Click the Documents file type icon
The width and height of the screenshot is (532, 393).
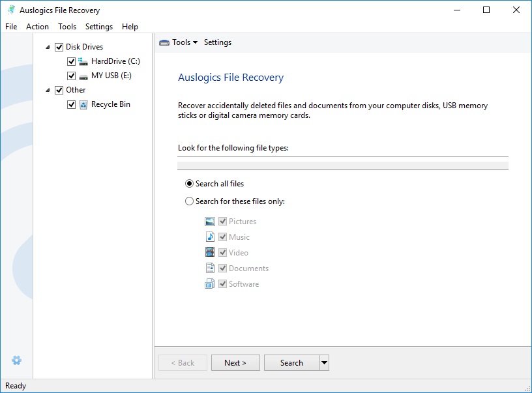point(210,268)
